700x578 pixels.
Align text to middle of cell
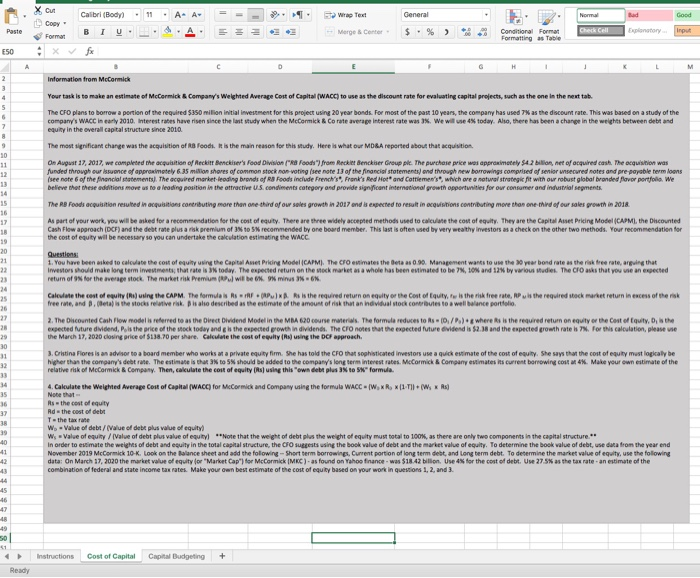[x=239, y=15]
